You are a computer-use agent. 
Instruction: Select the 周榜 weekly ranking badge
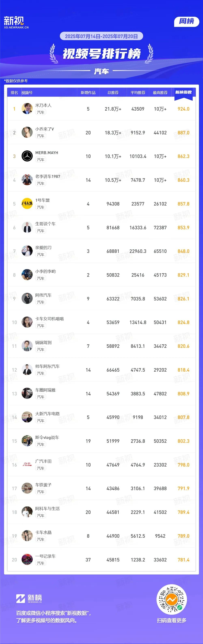click(187, 22)
